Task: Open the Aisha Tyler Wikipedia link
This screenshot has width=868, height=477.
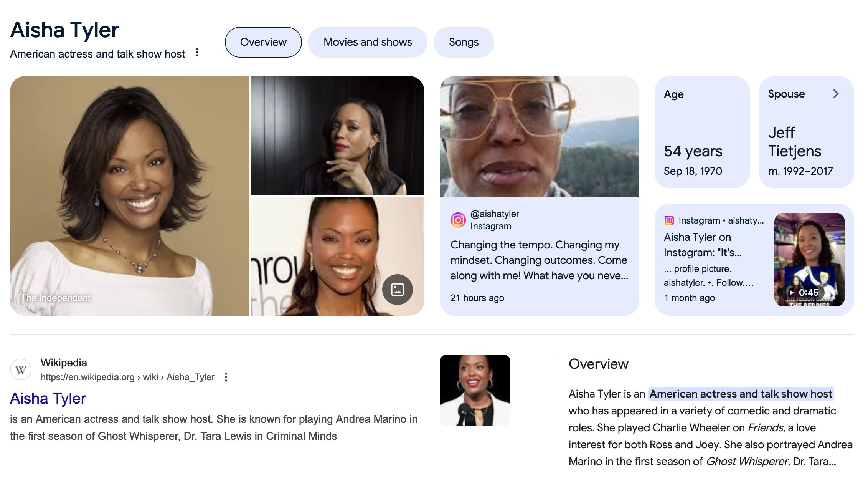Action: (x=48, y=398)
